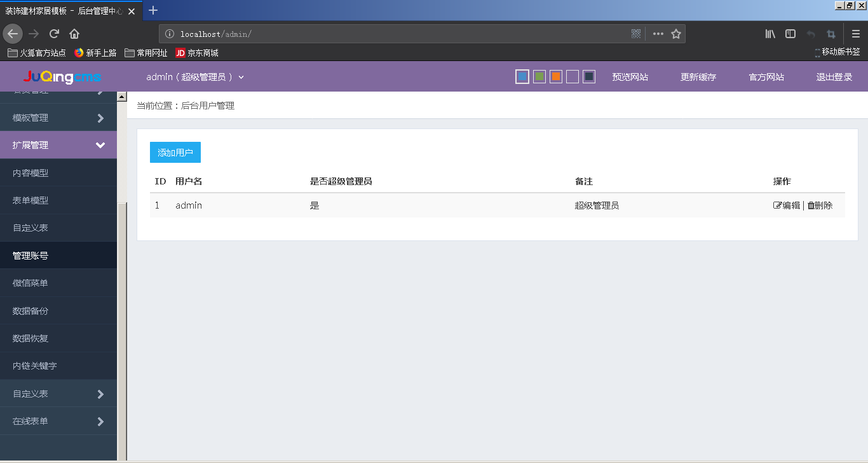This screenshot has height=463, width=868.
Task: Click the 添加用户 button
Action: point(175,153)
